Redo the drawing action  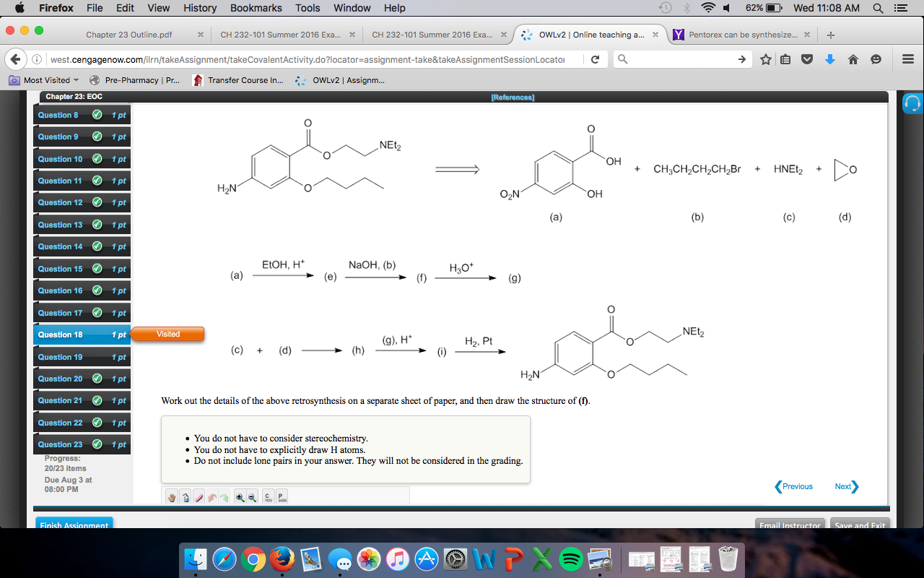224,496
